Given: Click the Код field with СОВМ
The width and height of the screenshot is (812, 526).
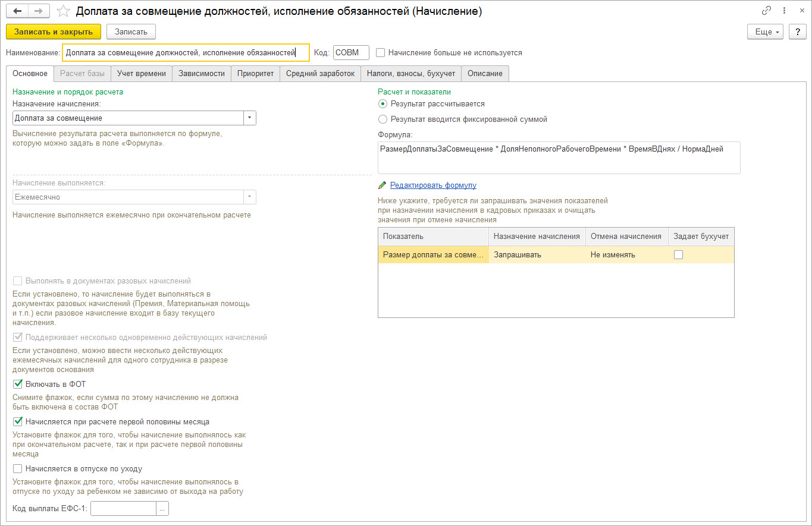Looking at the screenshot, I should click(351, 52).
